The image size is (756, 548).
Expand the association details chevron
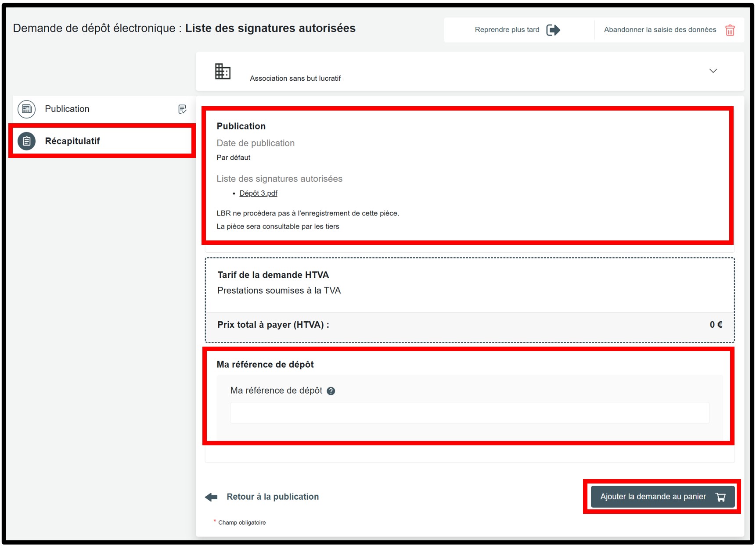click(x=713, y=71)
